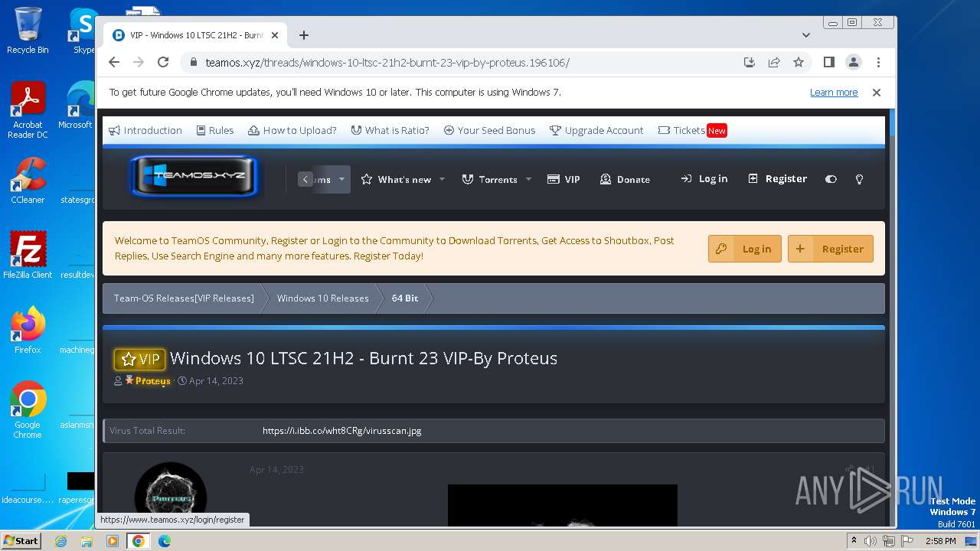Open Chrome share page icon

click(x=774, y=62)
